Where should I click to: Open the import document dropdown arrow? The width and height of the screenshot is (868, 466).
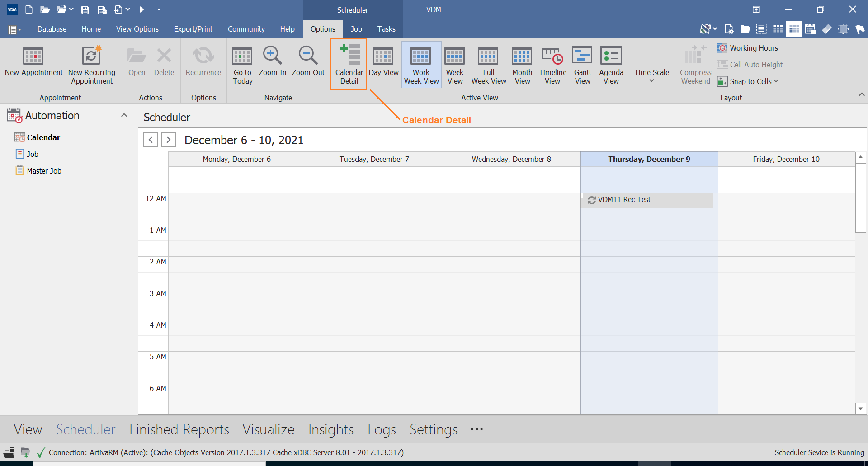point(127,9)
